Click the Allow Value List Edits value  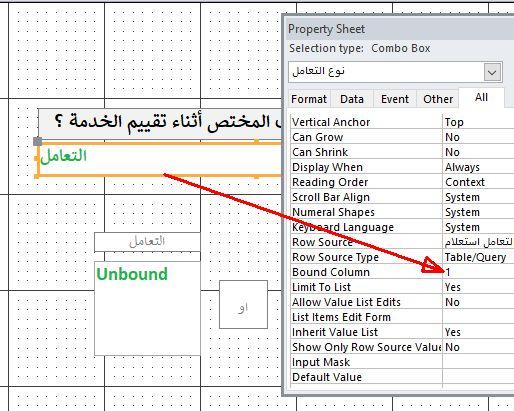pyautogui.click(x=478, y=302)
